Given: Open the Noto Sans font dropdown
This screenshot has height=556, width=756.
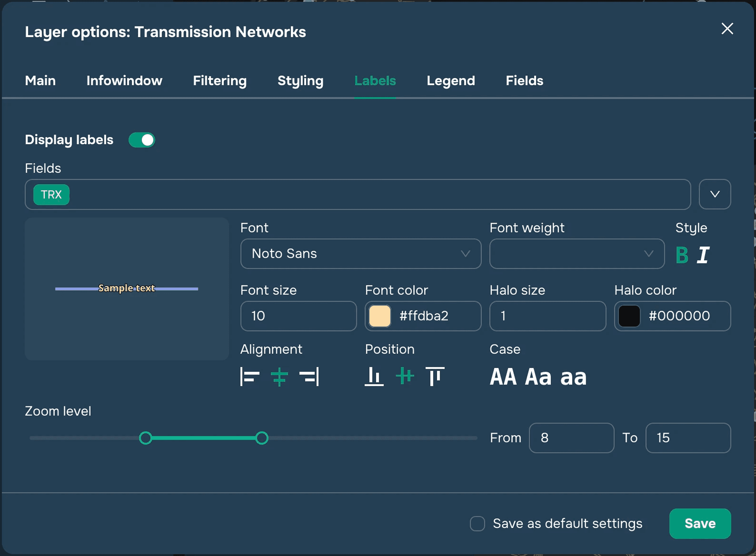Looking at the screenshot, I should tap(361, 254).
